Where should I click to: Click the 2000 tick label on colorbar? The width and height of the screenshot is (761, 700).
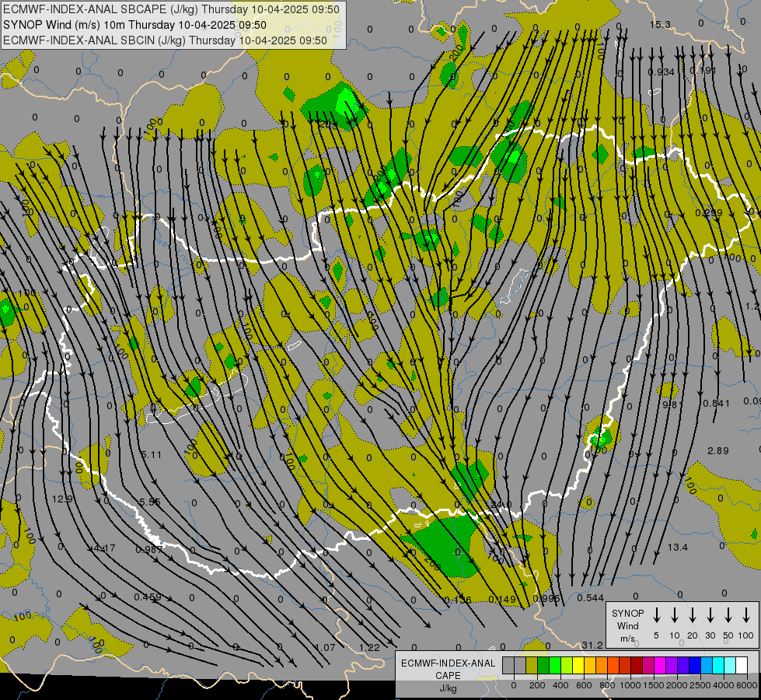click(677, 685)
